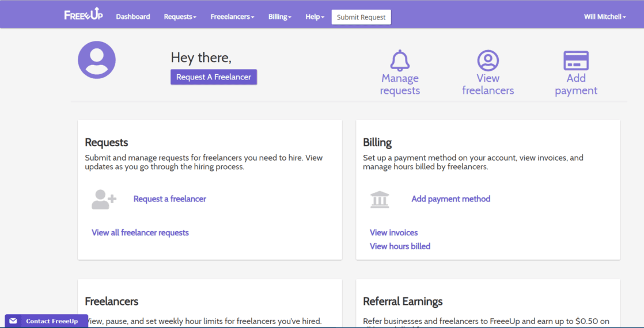Click the credit card icon above Add payment
Screen dimensions: 644x328
coord(576,61)
